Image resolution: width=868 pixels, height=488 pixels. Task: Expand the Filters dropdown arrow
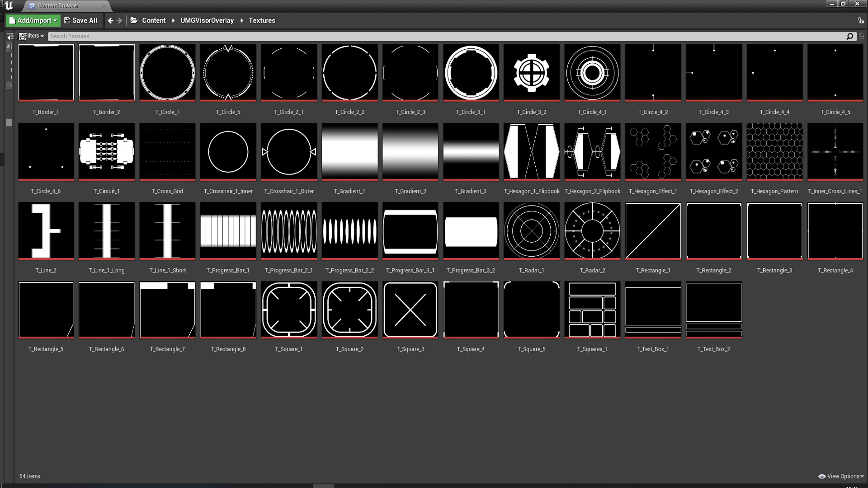coord(41,36)
